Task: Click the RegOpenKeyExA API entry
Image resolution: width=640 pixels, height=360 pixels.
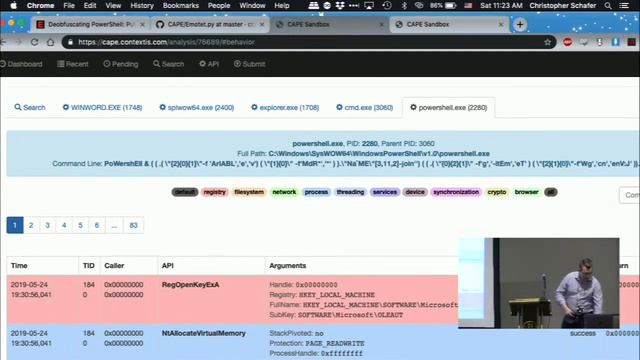Action: coord(190,284)
